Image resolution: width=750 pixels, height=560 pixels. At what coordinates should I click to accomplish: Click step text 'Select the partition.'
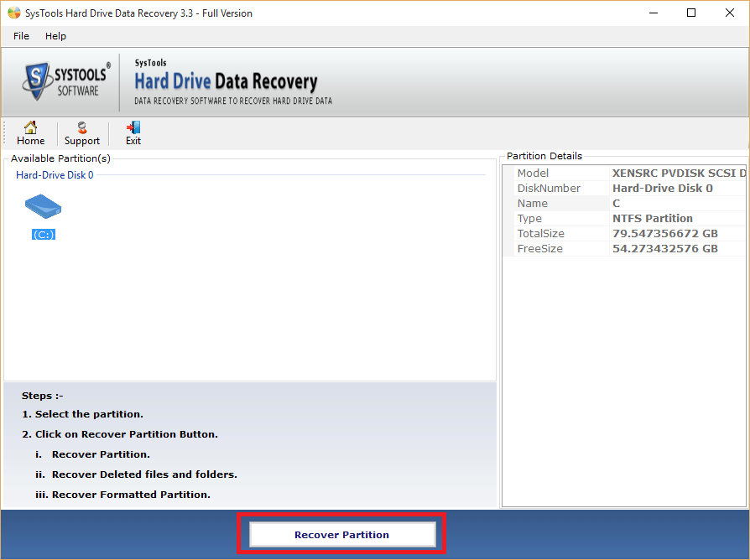tap(89, 414)
